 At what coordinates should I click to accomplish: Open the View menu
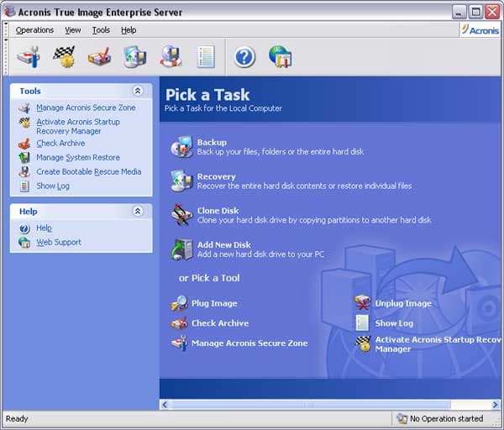(72, 30)
